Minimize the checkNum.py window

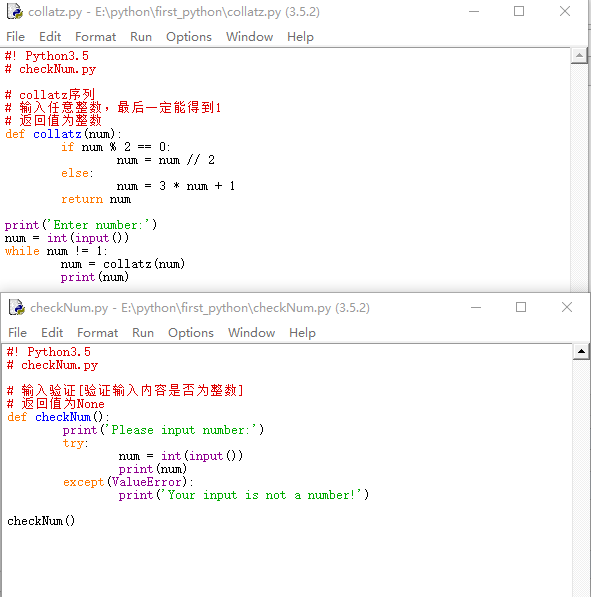click(x=476, y=307)
